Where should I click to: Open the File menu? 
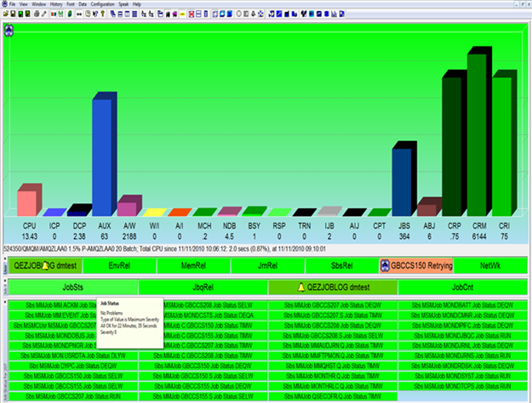pos(12,4)
